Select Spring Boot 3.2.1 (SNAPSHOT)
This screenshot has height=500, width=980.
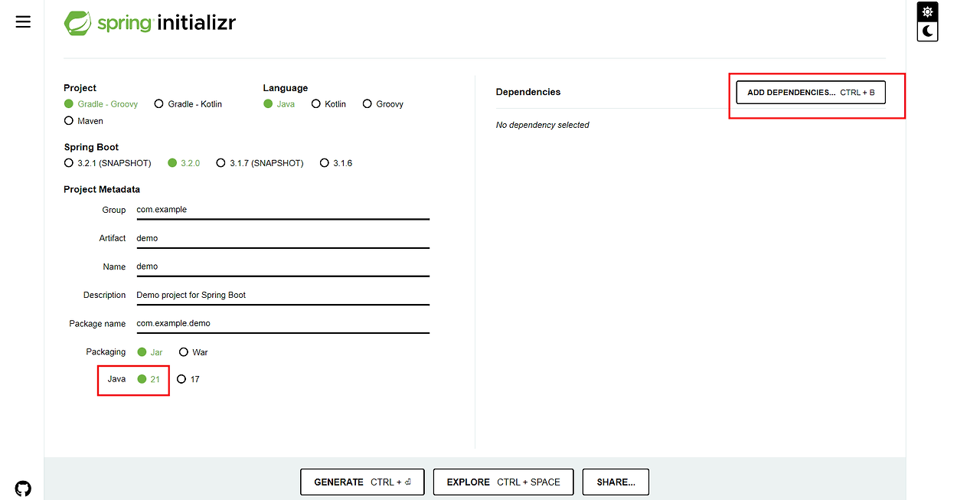[108, 163]
